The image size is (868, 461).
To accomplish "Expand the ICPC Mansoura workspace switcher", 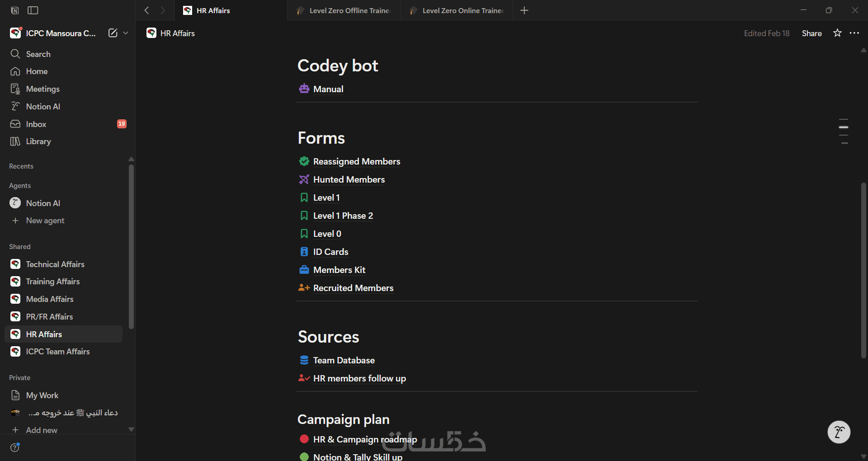I will coord(126,33).
